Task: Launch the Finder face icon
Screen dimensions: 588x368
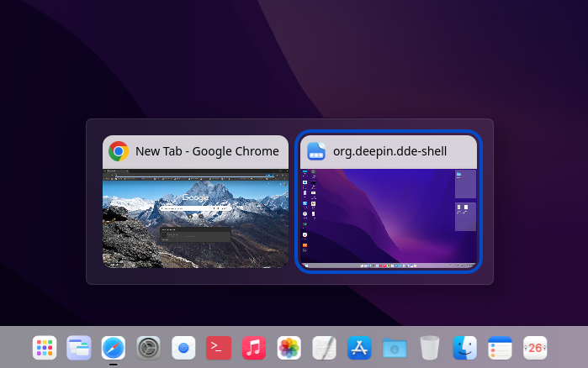Action: click(x=464, y=348)
